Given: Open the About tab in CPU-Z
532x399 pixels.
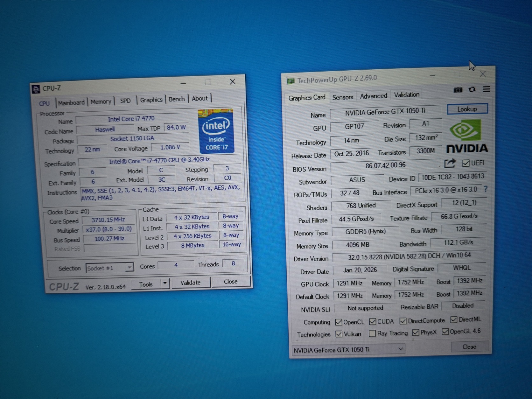Looking at the screenshot, I should 199,98.
